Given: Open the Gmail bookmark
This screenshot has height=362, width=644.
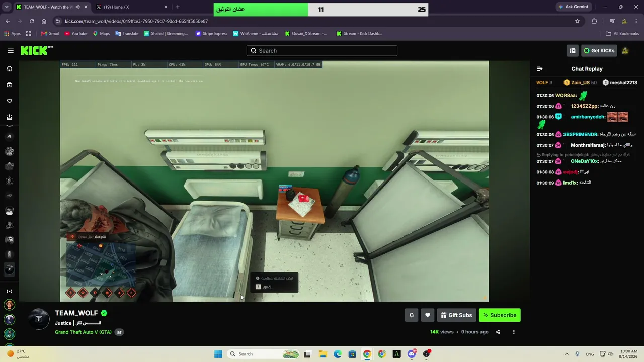Looking at the screenshot, I should (50, 34).
